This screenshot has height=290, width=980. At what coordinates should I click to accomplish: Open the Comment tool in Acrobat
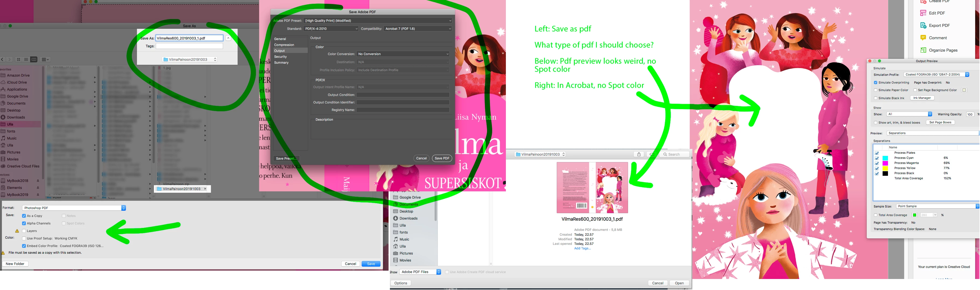point(933,38)
